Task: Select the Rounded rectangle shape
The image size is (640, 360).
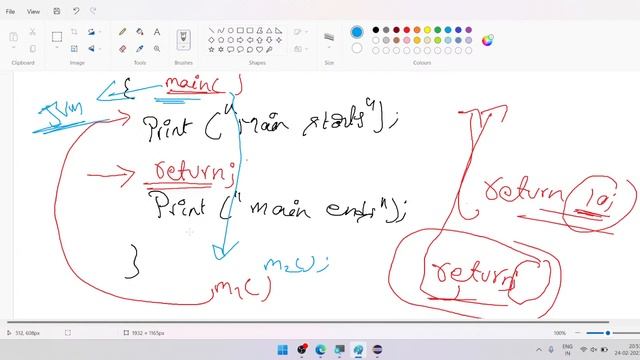Action: pos(250,31)
